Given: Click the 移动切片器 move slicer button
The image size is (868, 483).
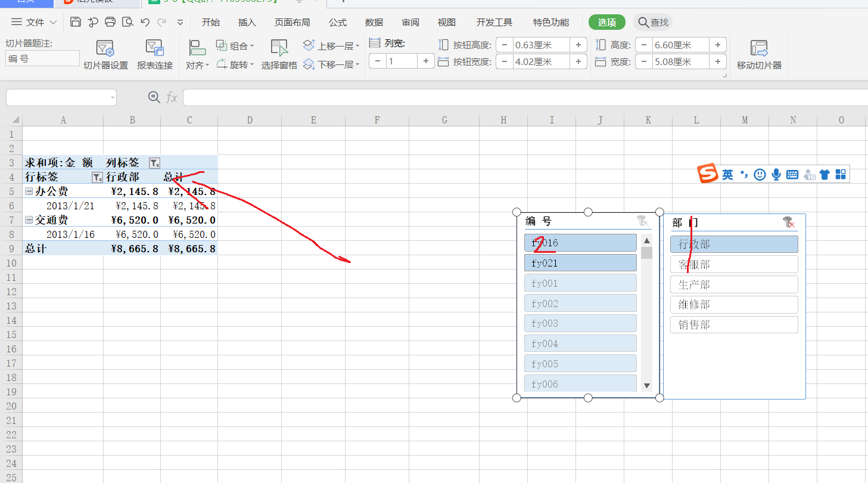Looking at the screenshot, I should (x=759, y=55).
